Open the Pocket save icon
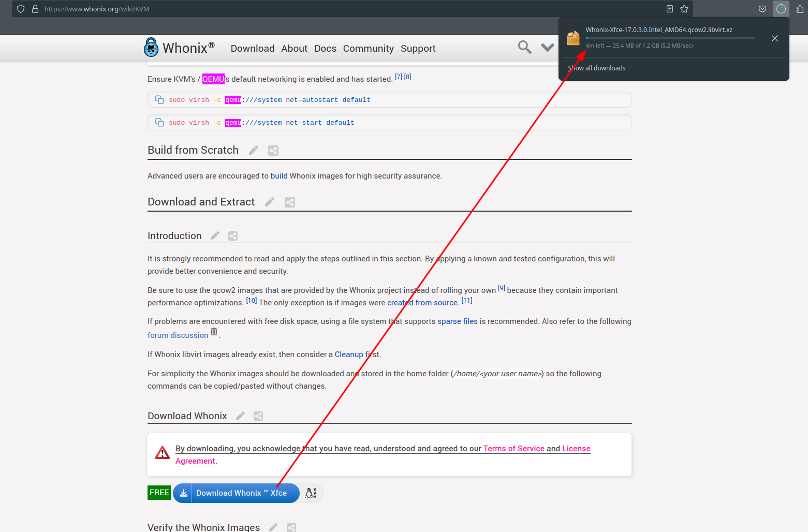 coord(762,9)
